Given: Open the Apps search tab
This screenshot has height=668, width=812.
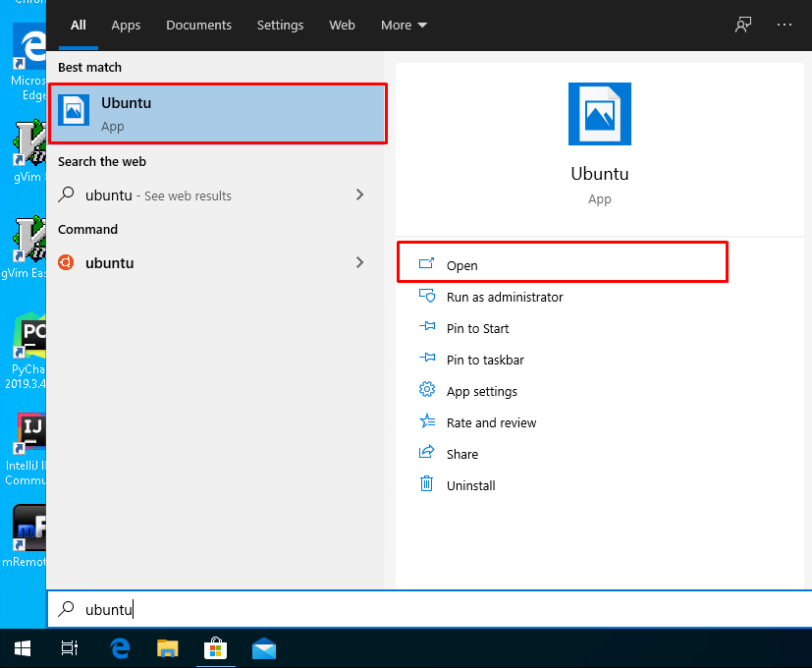Looking at the screenshot, I should click(x=126, y=25).
